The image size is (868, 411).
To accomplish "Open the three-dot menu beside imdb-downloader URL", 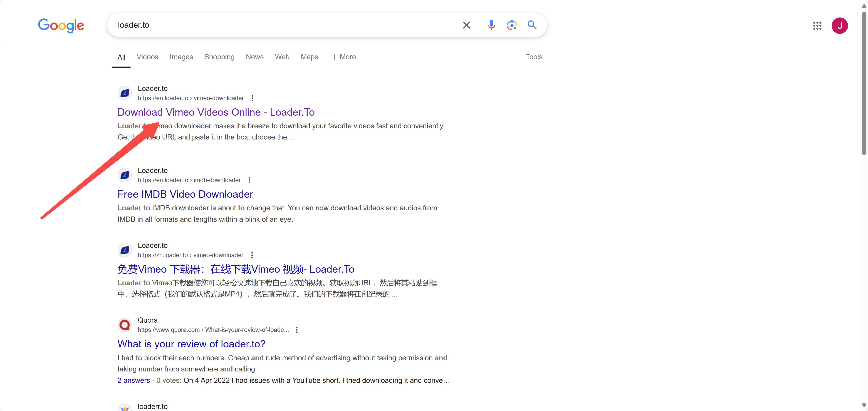I will pyautogui.click(x=249, y=180).
